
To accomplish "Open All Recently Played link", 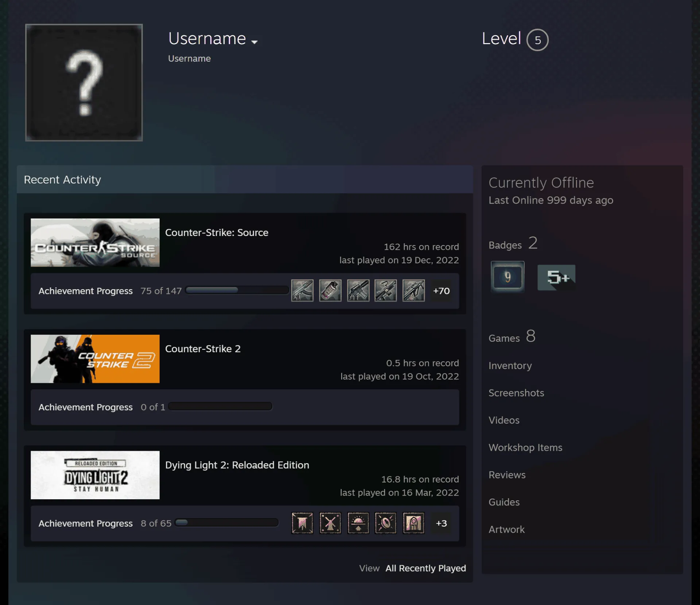I will [426, 568].
